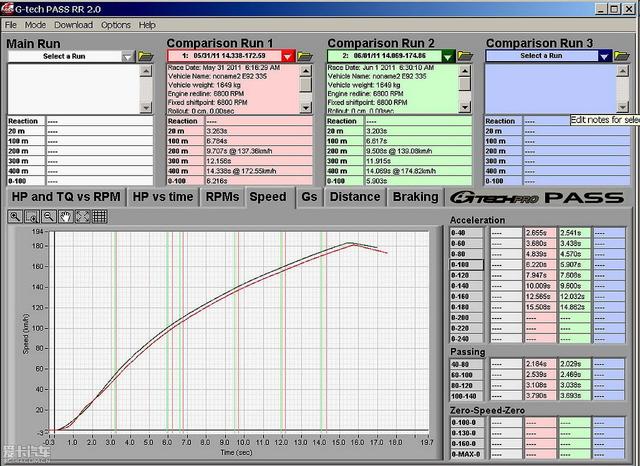Image resolution: width=640 pixels, height=466 pixels.
Task: Toggle the 0-140 acceleration button
Action: (466, 286)
